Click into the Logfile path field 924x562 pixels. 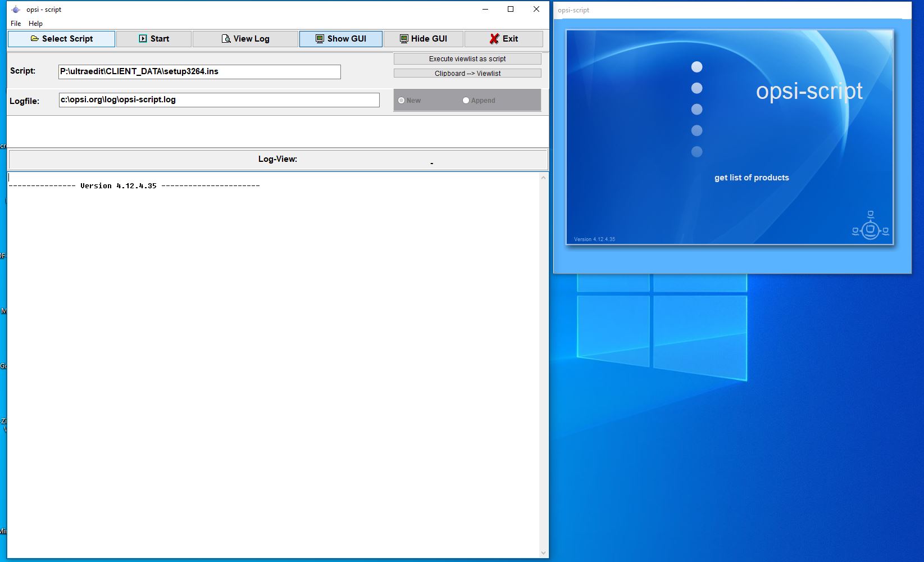tap(219, 100)
